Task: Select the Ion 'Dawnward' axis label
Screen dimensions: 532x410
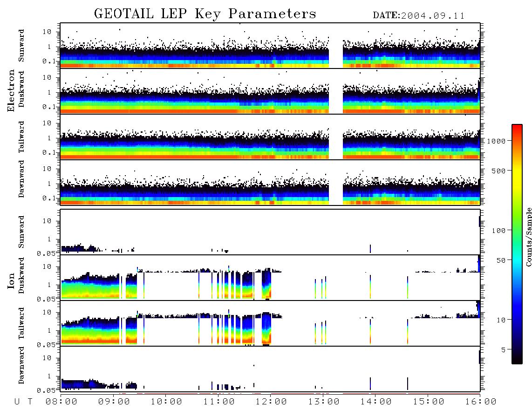Action: 21,365
